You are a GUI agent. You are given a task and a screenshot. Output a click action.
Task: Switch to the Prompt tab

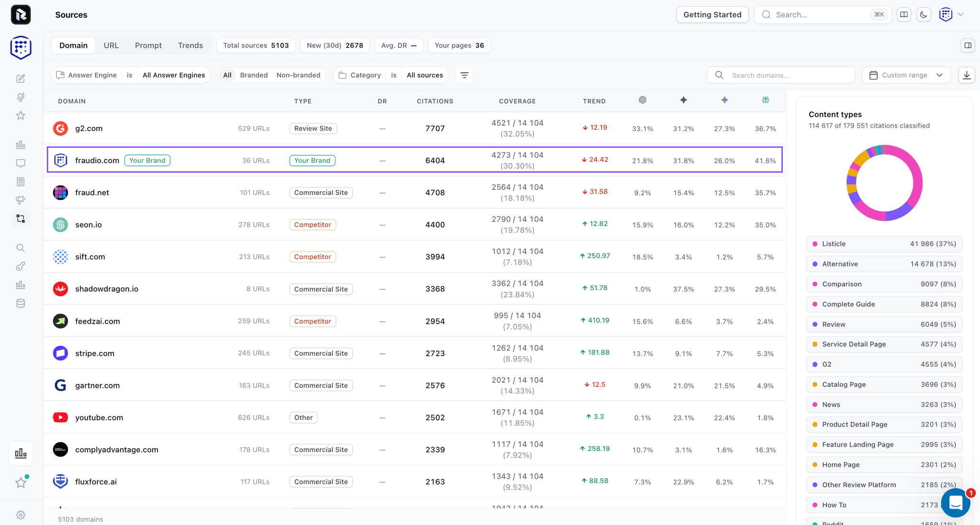[148, 45]
